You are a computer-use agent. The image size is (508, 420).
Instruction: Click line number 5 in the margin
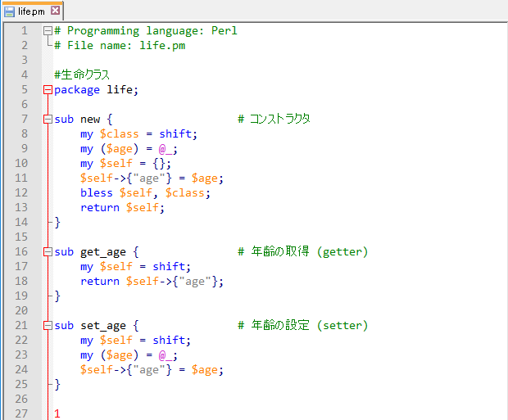point(25,90)
